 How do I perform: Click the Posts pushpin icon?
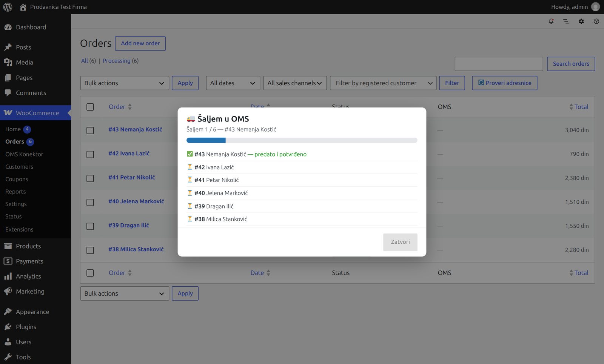(x=8, y=47)
